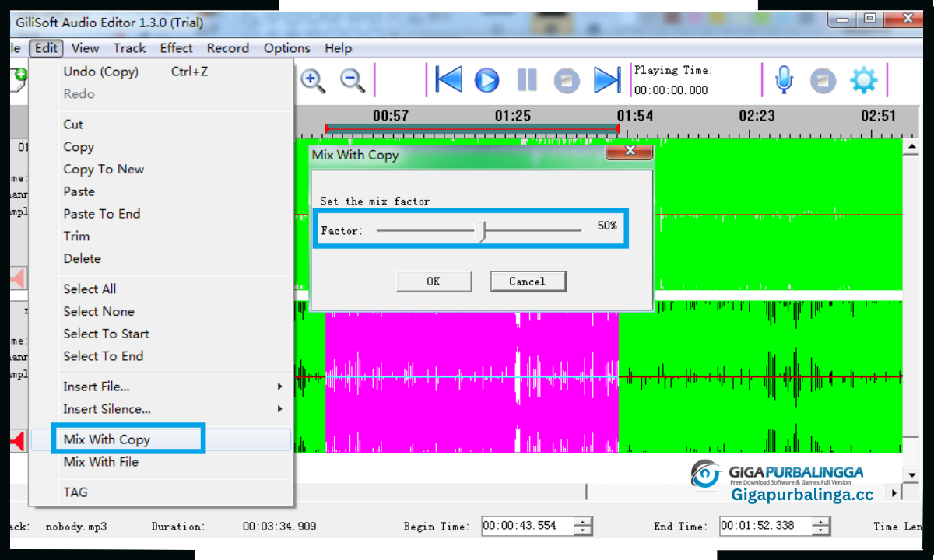The width and height of the screenshot is (934, 560).
Task: Pause playback
Action: (x=527, y=80)
